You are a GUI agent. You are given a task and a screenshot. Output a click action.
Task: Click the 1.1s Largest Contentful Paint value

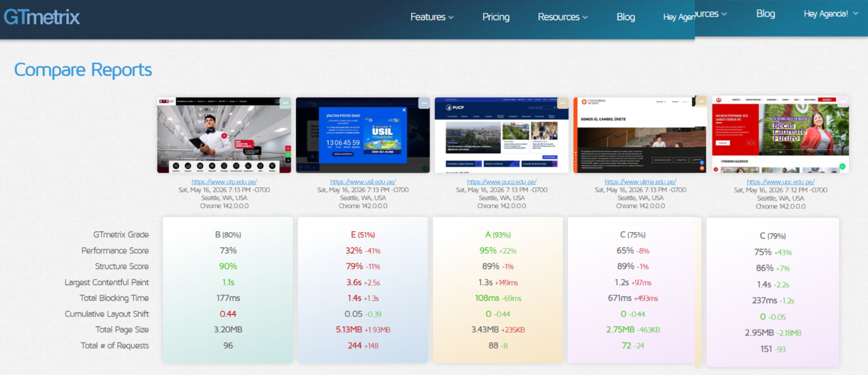(228, 282)
